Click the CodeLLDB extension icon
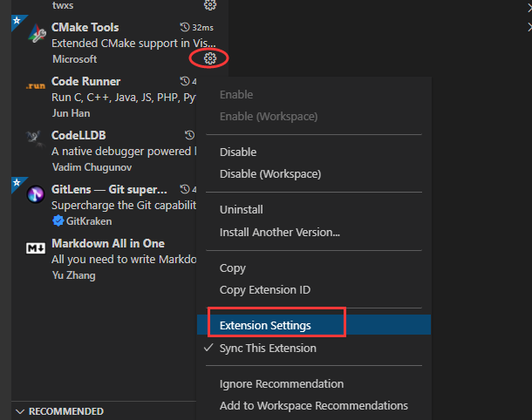 35,139
